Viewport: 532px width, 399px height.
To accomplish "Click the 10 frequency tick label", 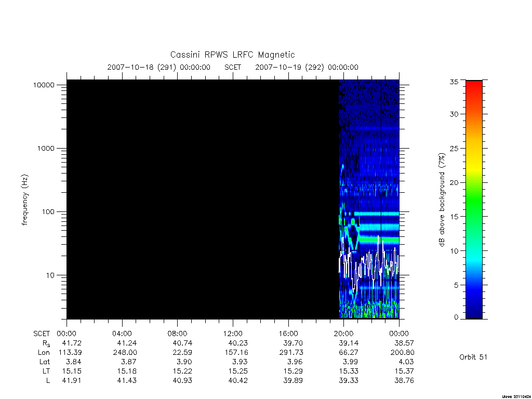I will tap(50, 275).
